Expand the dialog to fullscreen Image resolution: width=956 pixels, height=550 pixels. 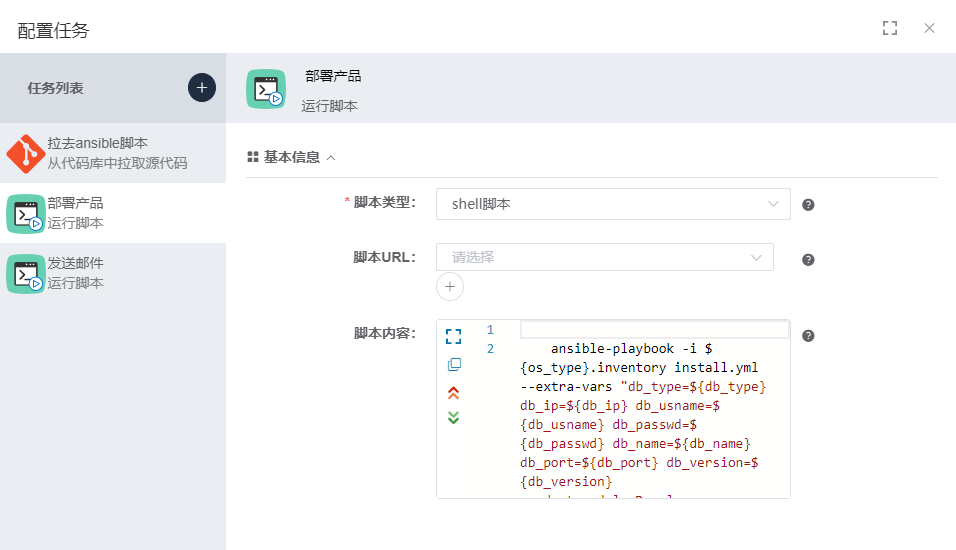(x=890, y=28)
